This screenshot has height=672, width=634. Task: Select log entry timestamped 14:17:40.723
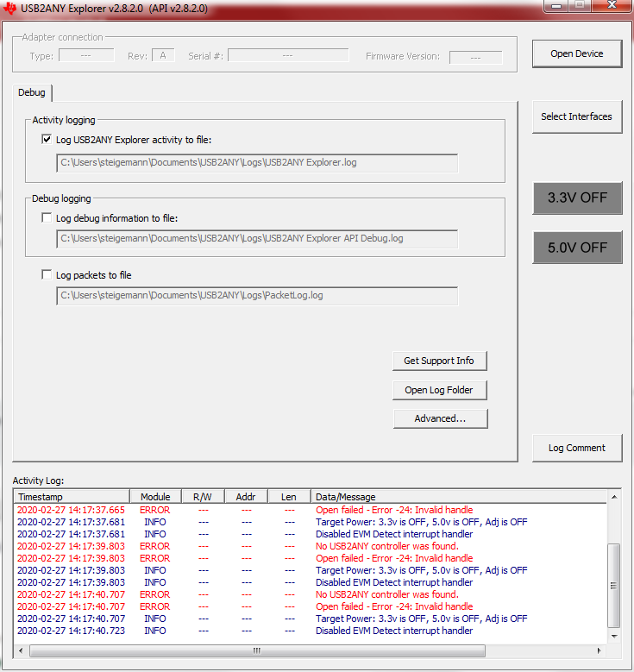click(x=311, y=631)
